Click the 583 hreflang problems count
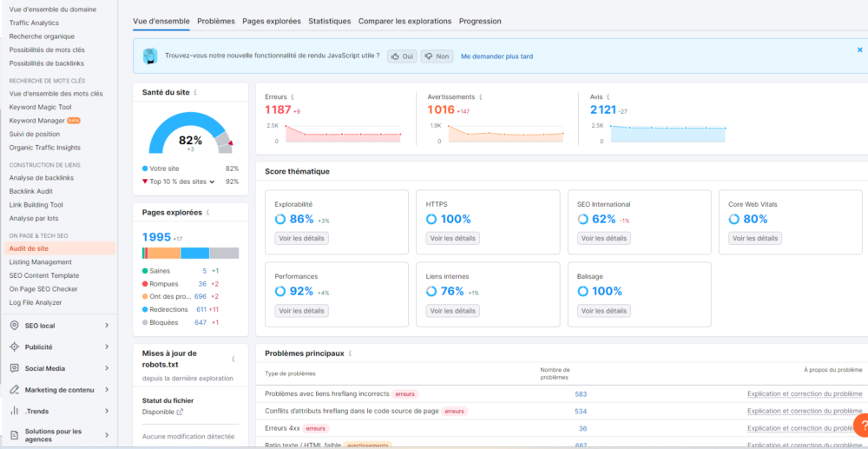Screen dimensions: 868x449 point(581,394)
